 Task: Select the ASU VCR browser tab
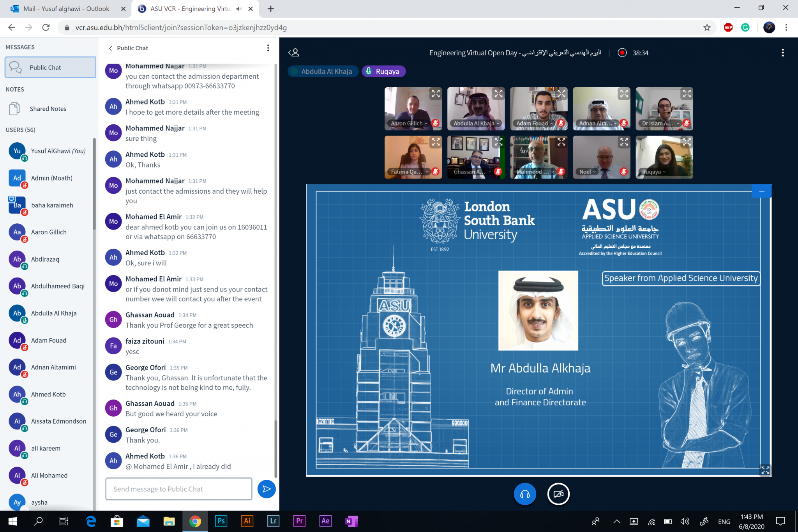(x=191, y=9)
